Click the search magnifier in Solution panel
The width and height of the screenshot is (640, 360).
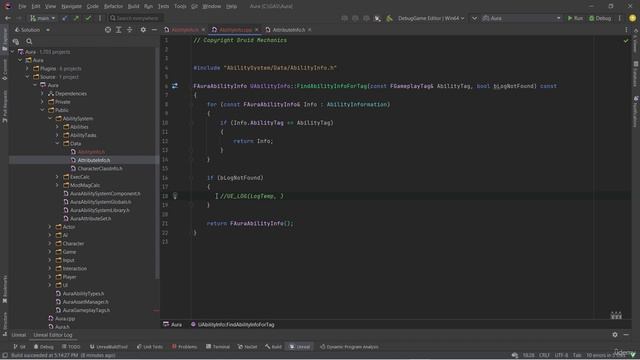pyautogui.click(x=29, y=41)
